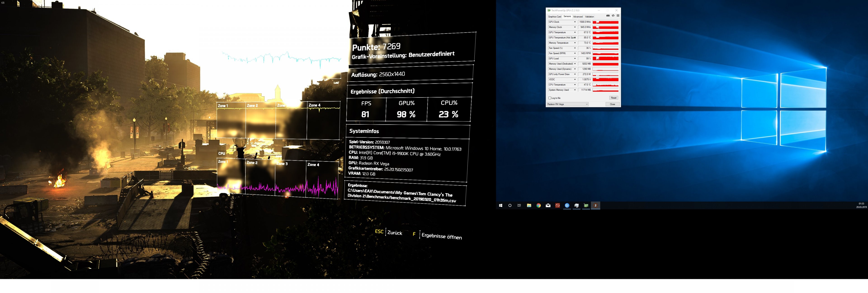Click F Ergebnisse öffnen in the benchmark

point(437,235)
